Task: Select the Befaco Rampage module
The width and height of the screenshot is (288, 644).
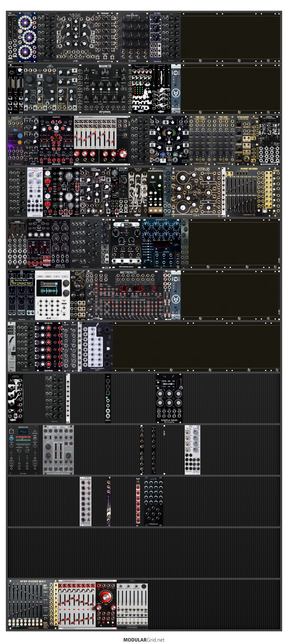Action: 56,140
